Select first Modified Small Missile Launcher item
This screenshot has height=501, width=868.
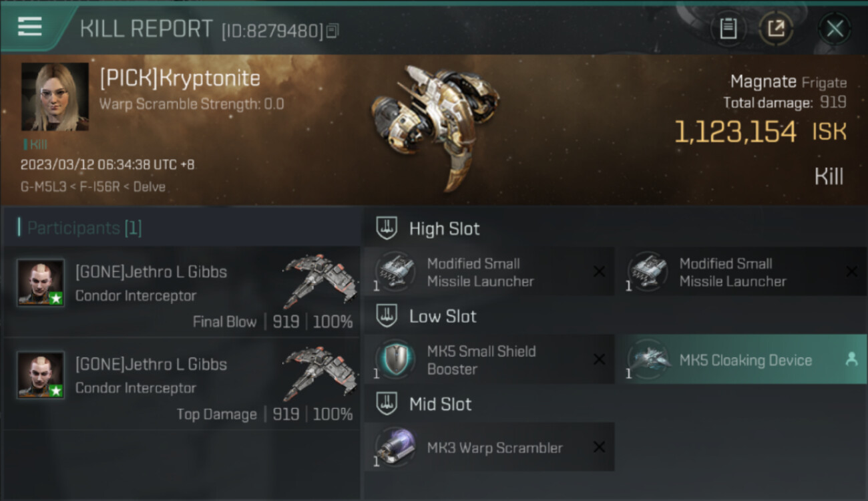click(x=489, y=272)
